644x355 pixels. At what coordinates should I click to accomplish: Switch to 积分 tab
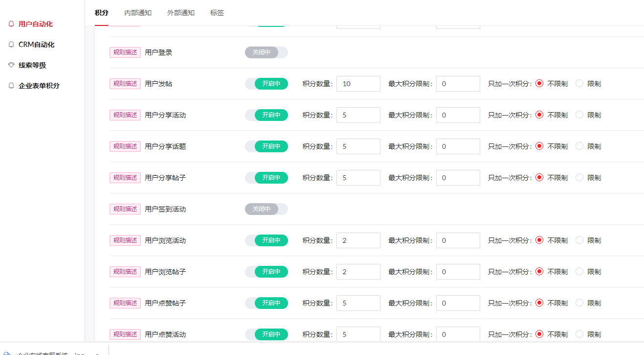102,13
